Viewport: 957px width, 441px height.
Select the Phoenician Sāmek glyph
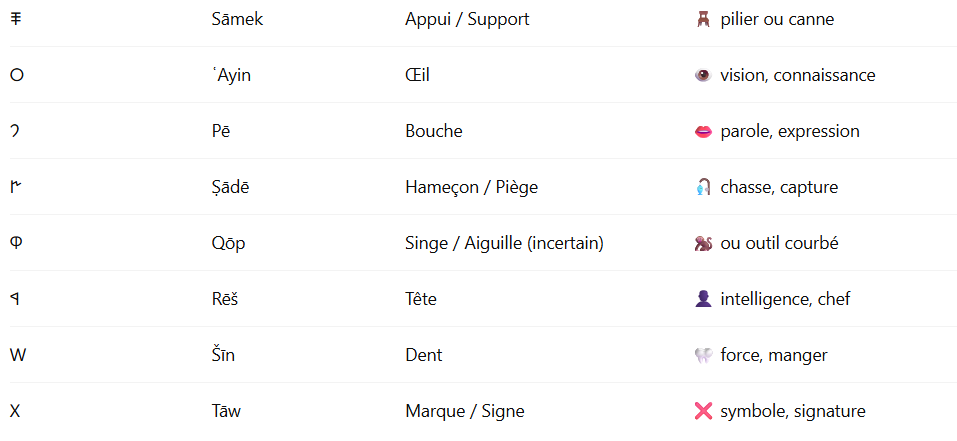16,20
